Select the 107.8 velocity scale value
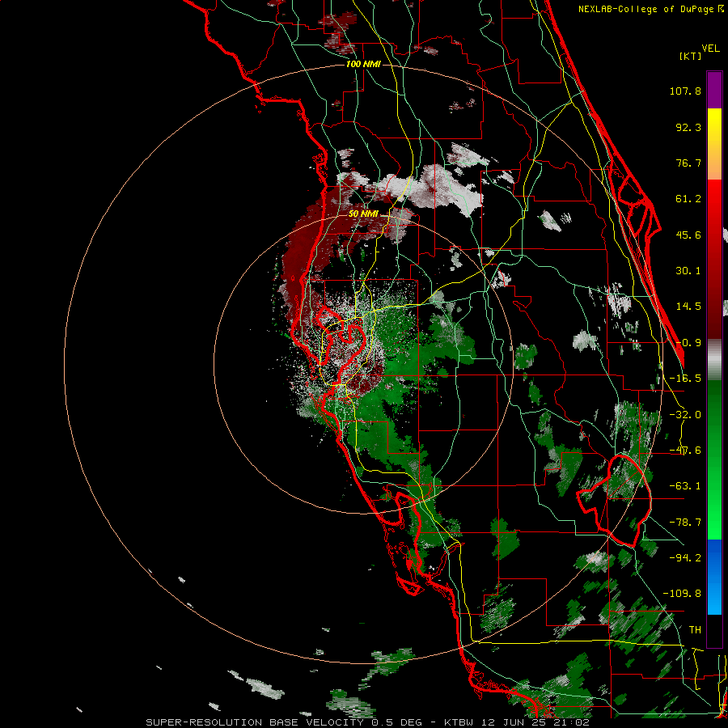The image size is (728, 728). click(x=685, y=91)
